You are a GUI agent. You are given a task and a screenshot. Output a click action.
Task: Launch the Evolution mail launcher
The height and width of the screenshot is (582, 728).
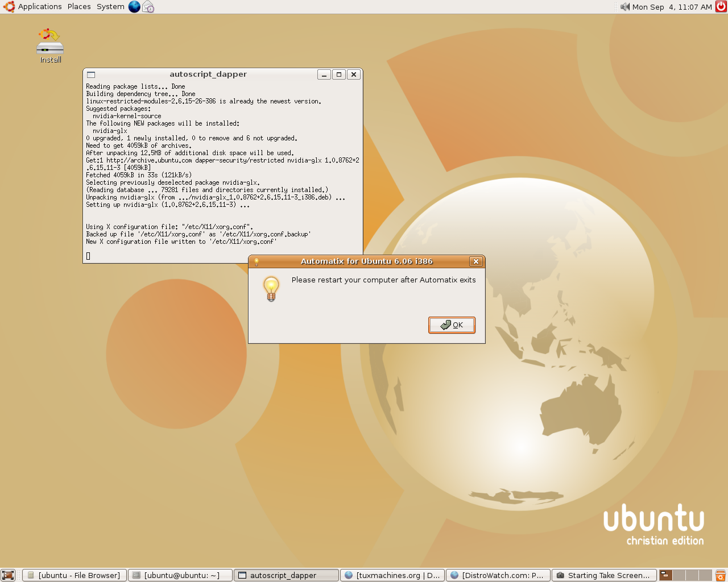tap(148, 7)
